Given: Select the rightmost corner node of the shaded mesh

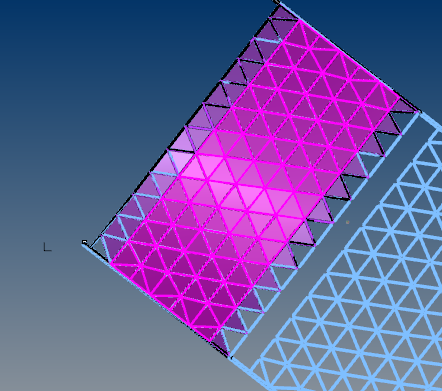Looking at the screenshot, I should pos(419,112).
